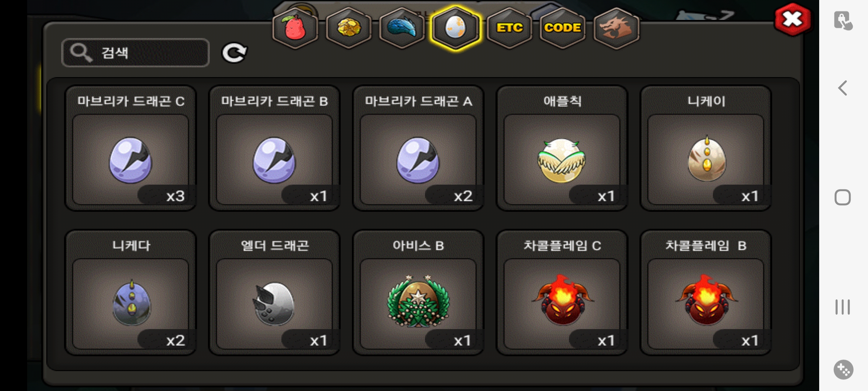The image size is (868, 391).
Task: Open the blue dragon scale category tab
Action: (x=402, y=28)
